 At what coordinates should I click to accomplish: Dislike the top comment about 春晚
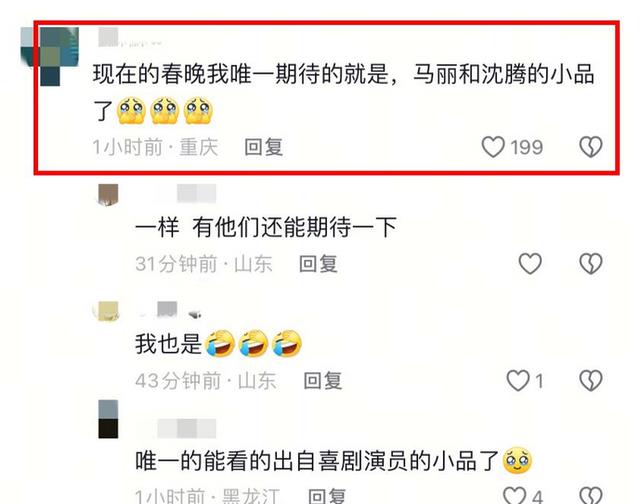[591, 147]
